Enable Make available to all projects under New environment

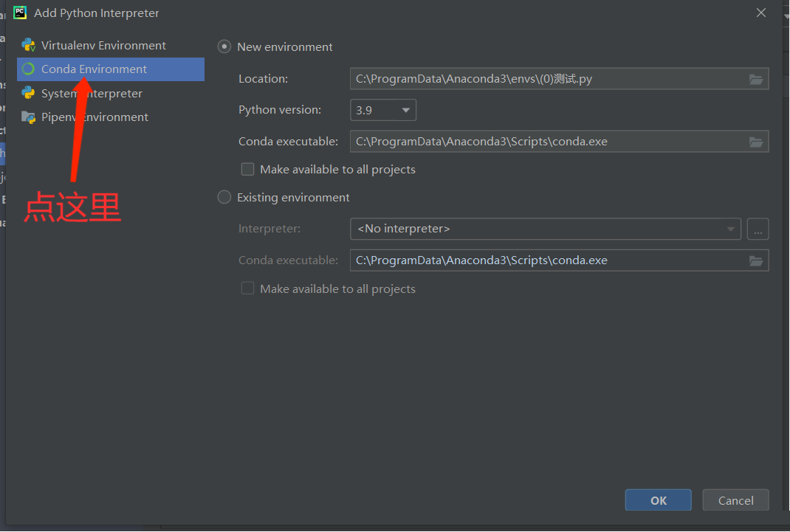tap(248, 170)
